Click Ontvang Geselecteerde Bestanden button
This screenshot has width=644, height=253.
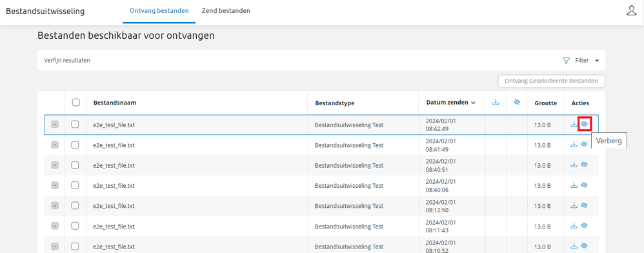pyautogui.click(x=551, y=81)
